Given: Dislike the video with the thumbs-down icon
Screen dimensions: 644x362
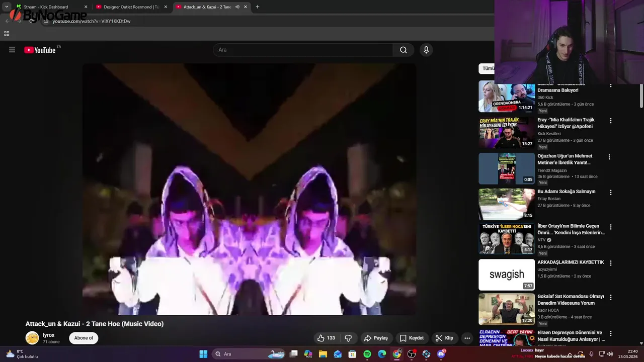Looking at the screenshot, I should (x=348, y=338).
